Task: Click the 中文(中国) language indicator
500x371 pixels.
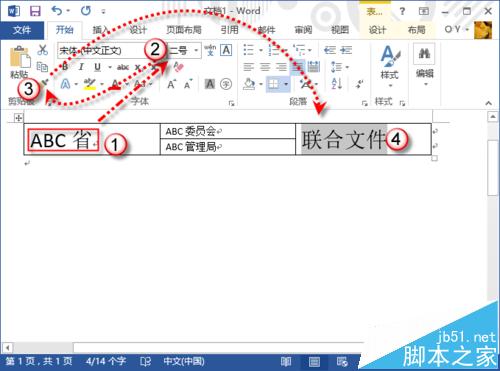Action: [184, 361]
